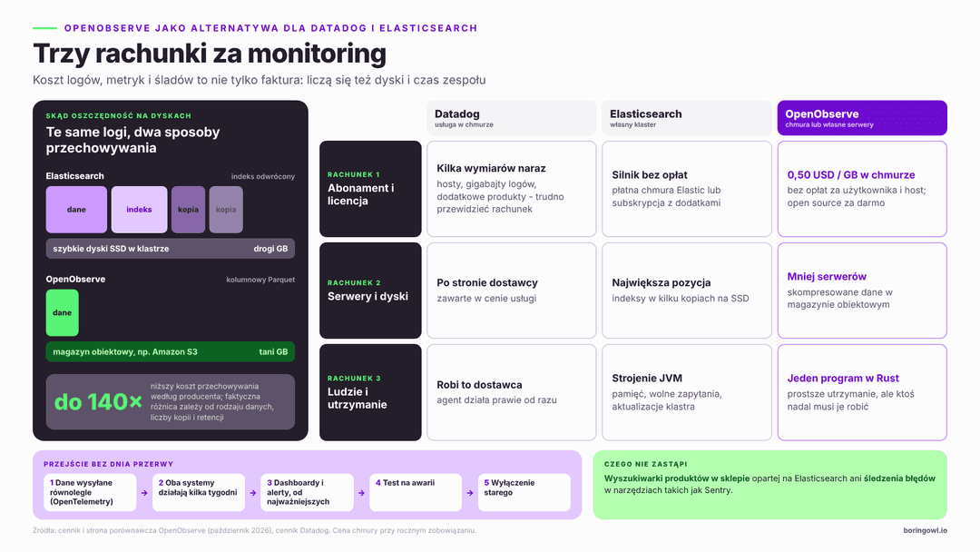Viewport: 980px width, 552px height.
Task: Click step 3 'Dashboardy i alerty'
Action: click(x=307, y=492)
